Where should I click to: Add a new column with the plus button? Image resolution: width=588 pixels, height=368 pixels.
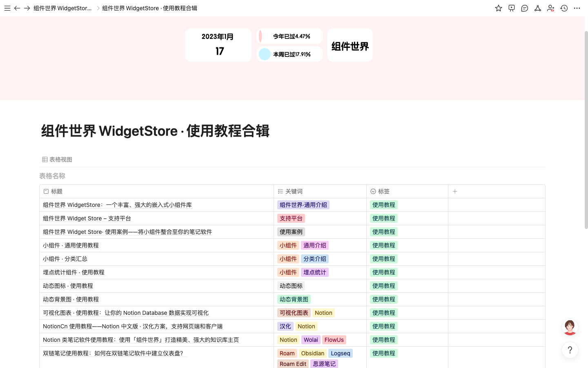click(454, 191)
